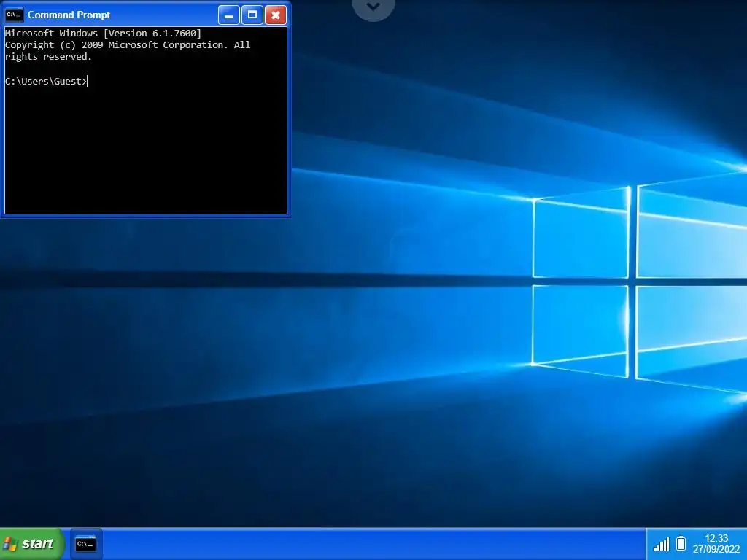Screen dimensions: 747x560
Task: Click the C:\Users\Guest> prompt line
Action: pyautogui.click(x=46, y=82)
